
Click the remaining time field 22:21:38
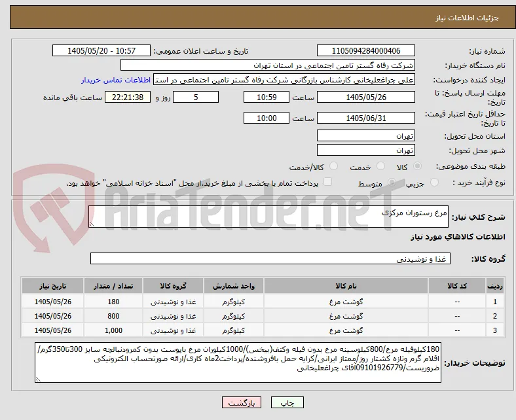pyautogui.click(x=128, y=97)
